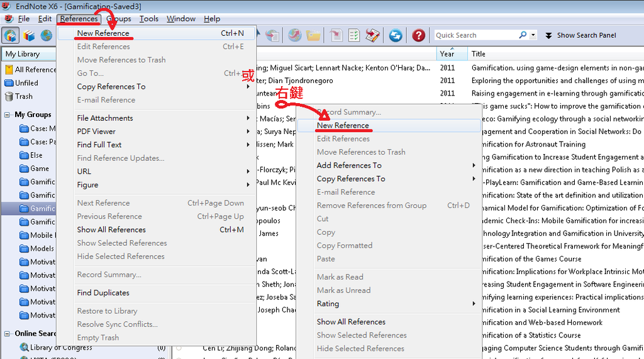
Task: Open the Tools menu
Action: (x=148, y=19)
